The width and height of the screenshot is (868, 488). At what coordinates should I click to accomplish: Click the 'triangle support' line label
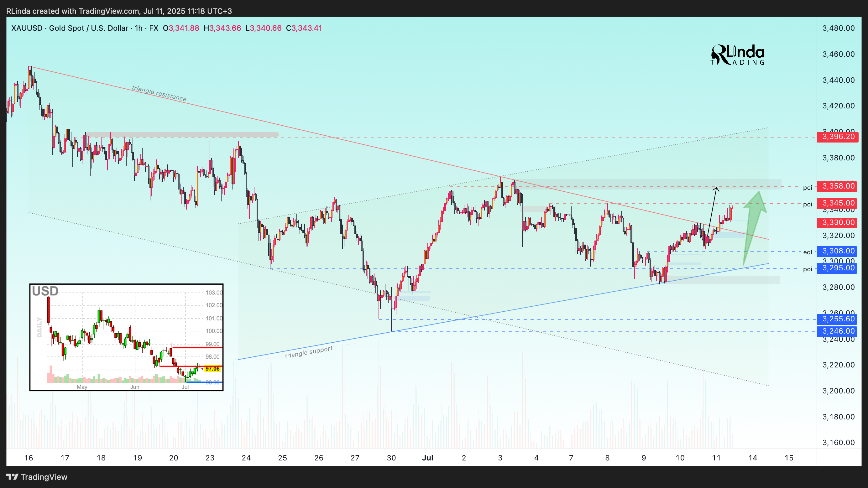(309, 352)
